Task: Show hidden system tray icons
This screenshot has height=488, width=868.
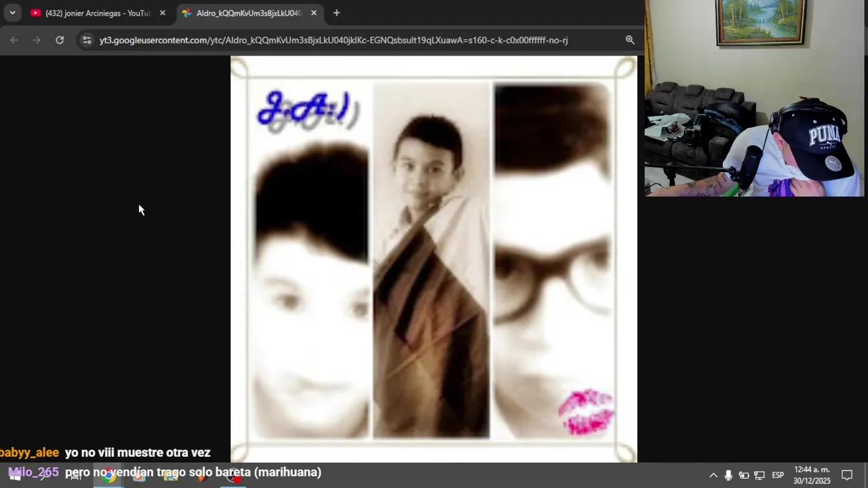Action: pos(713,475)
